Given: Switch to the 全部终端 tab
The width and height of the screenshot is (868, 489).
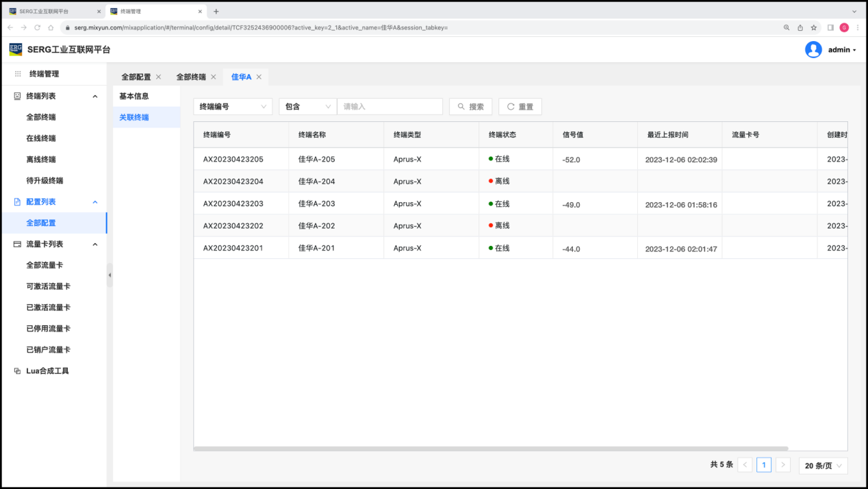Looking at the screenshot, I should pos(191,77).
